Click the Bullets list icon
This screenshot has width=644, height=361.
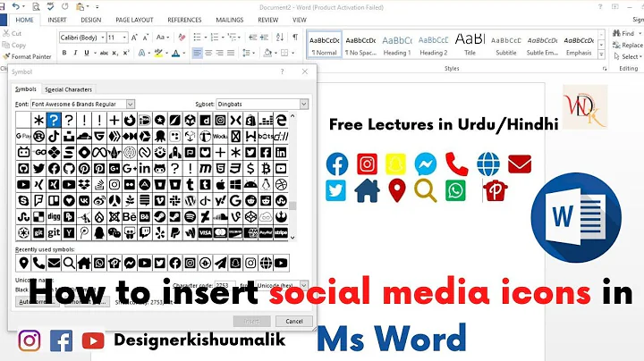coord(197,38)
